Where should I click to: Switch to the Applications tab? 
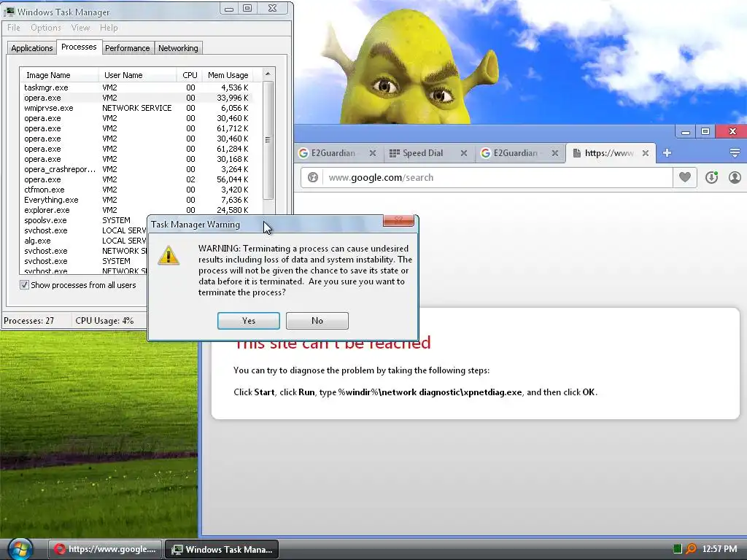tap(31, 48)
